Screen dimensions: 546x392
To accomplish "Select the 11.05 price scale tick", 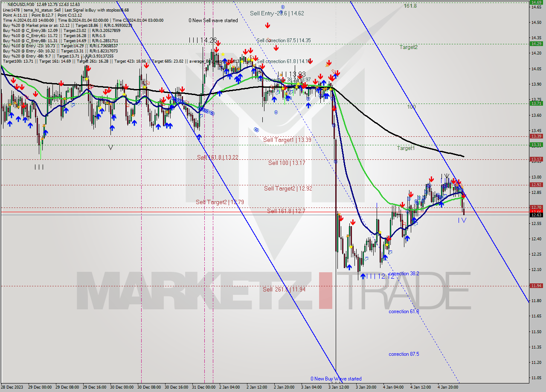I will [536, 378].
